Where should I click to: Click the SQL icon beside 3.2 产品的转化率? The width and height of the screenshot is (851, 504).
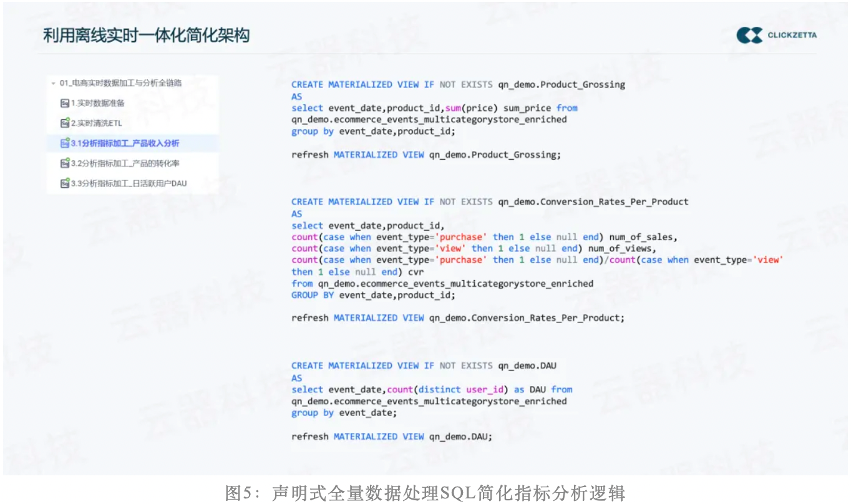pyautogui.click(x=64, y=163)
